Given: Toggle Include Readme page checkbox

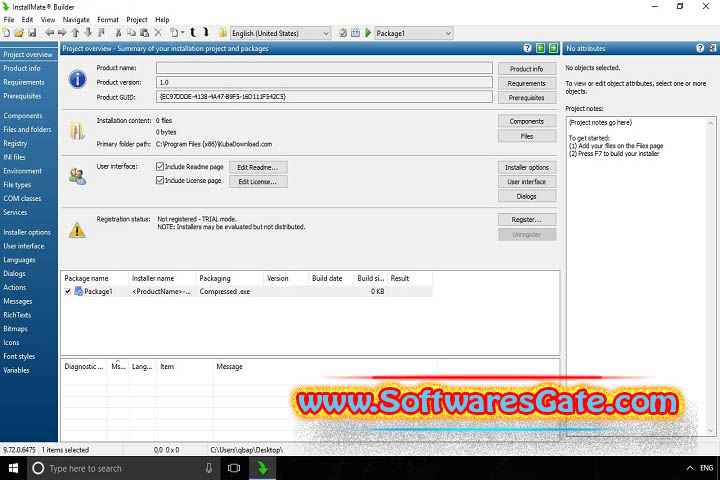Looking at the screenshot, I should pyautogui.click(x=160, y=166).
